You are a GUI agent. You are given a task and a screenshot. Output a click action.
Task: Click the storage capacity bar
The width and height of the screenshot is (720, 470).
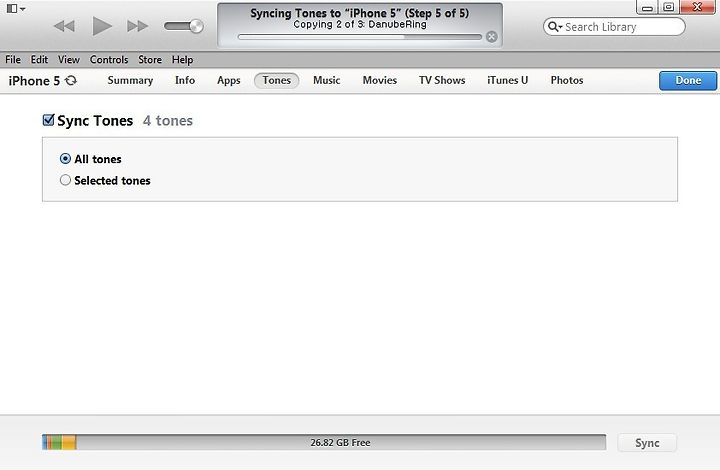tap(324, 442)
